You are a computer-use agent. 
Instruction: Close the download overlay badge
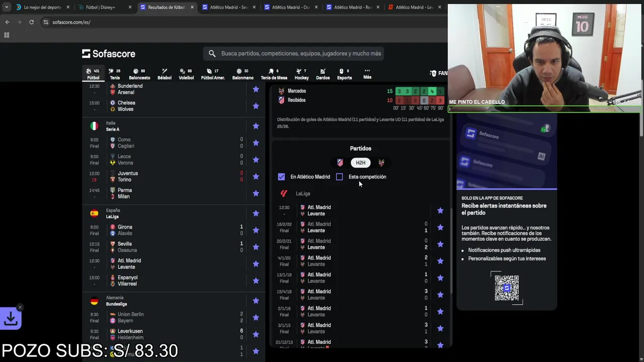[x=20, y=307]
